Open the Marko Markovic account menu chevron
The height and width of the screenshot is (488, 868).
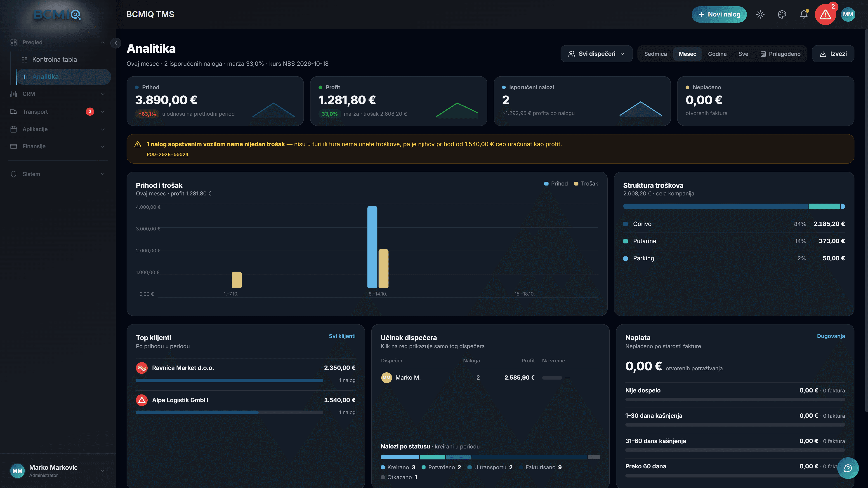click(x=102, y=470)
